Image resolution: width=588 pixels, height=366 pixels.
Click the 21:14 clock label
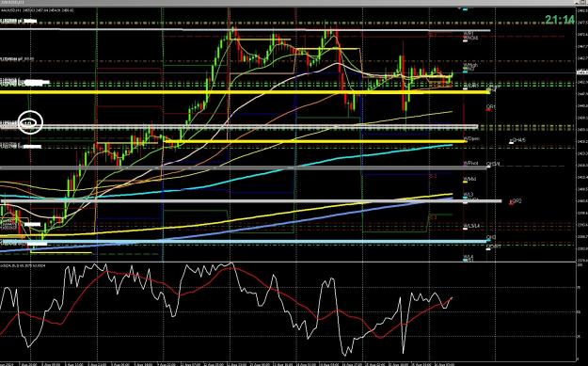560,20
